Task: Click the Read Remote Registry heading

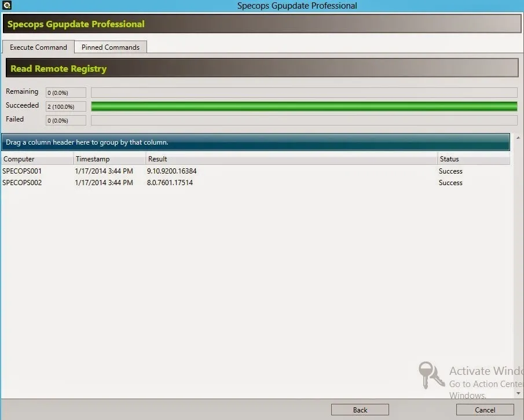Action: (58, 68)
